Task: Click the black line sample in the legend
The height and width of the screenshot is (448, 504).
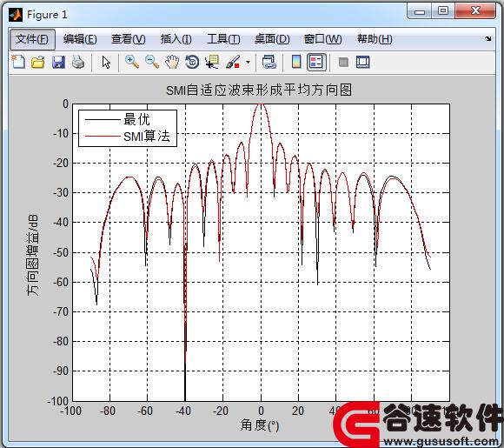Action: click(x=103, y=120)
